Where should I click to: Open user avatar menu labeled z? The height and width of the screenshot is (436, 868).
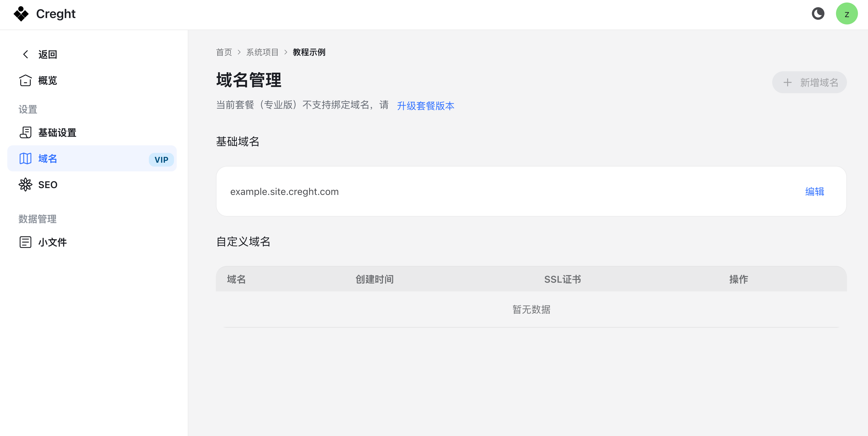847,14
